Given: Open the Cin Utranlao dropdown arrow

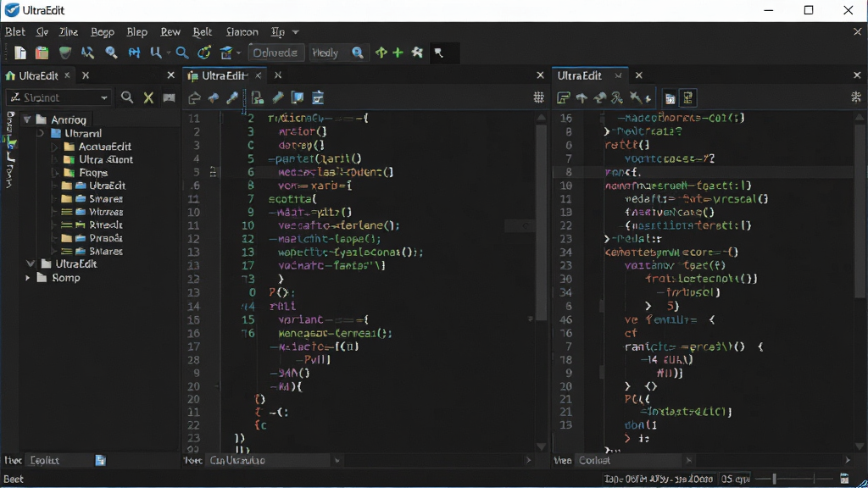Looking at the screenshot, I should [337, 460].
